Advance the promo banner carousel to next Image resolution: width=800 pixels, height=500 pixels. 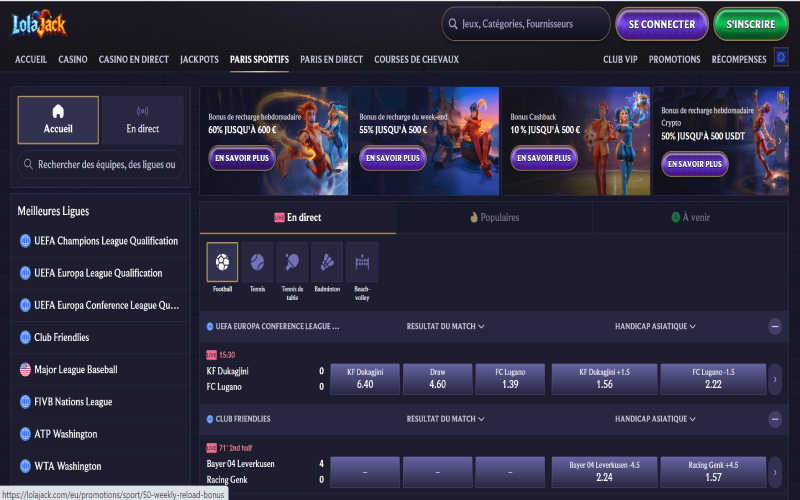pyautogui.click(x=779, y=141)
